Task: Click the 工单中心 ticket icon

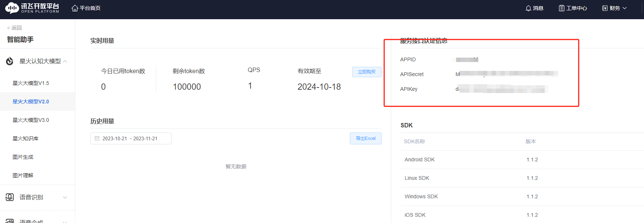Action: (562, 8)
